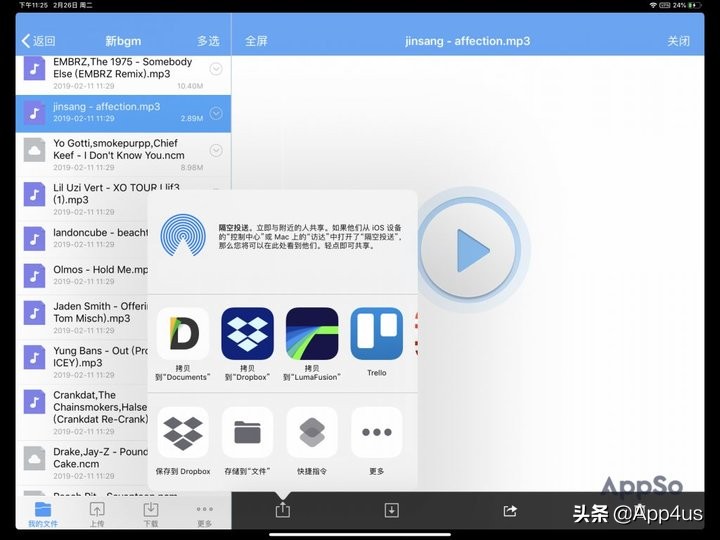720x540 pixels.
Task: Tap Wi-Fi icon in status bar
Action: point(653,5)
